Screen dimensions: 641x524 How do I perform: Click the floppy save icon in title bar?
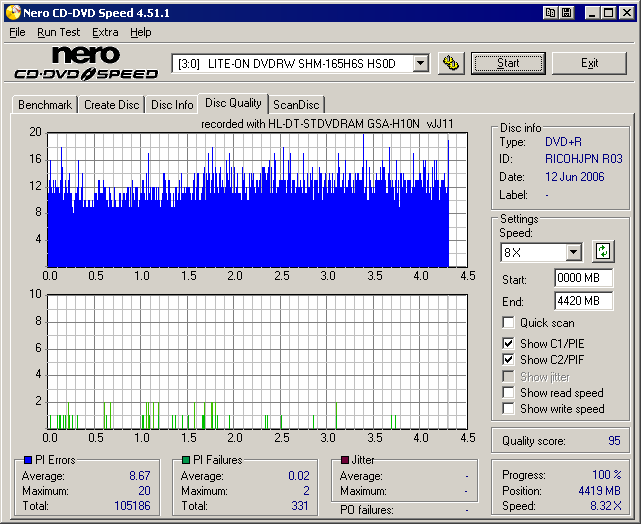pos(567,13)
